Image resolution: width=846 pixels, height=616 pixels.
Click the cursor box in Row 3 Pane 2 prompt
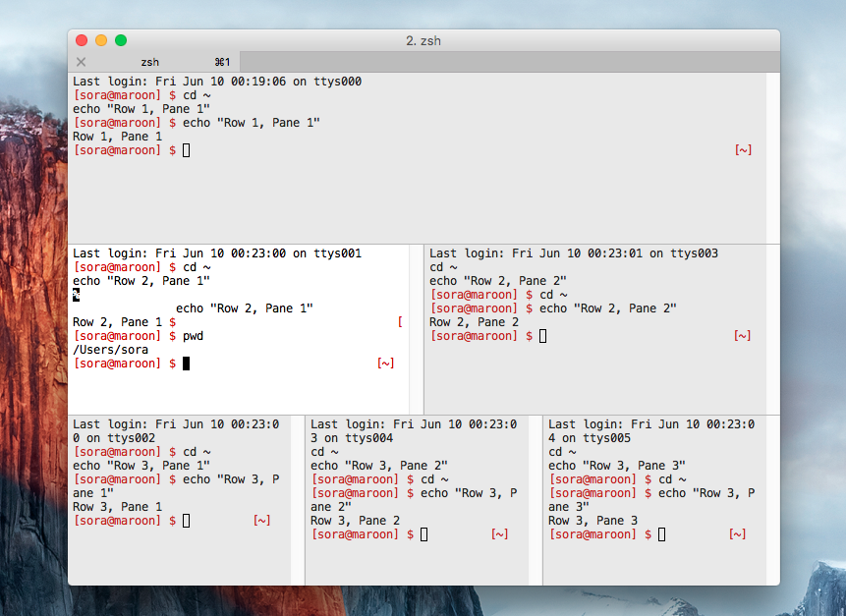[x=424, y=534]
